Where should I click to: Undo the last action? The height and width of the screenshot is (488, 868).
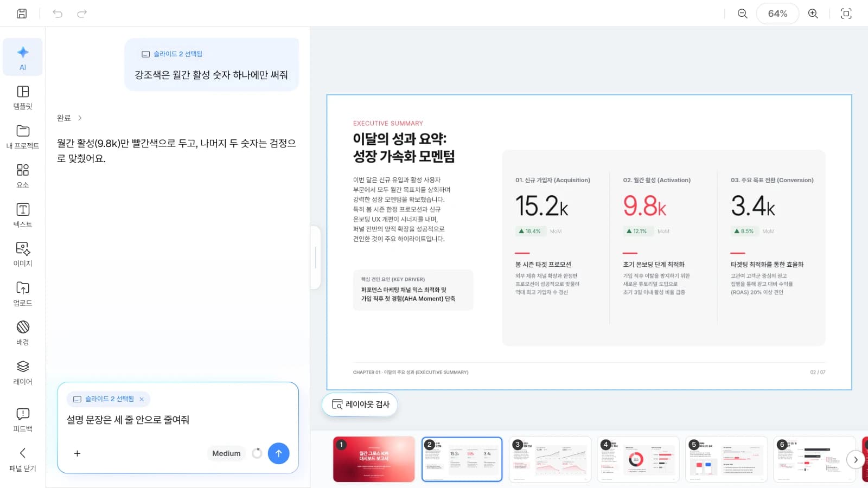58,14
